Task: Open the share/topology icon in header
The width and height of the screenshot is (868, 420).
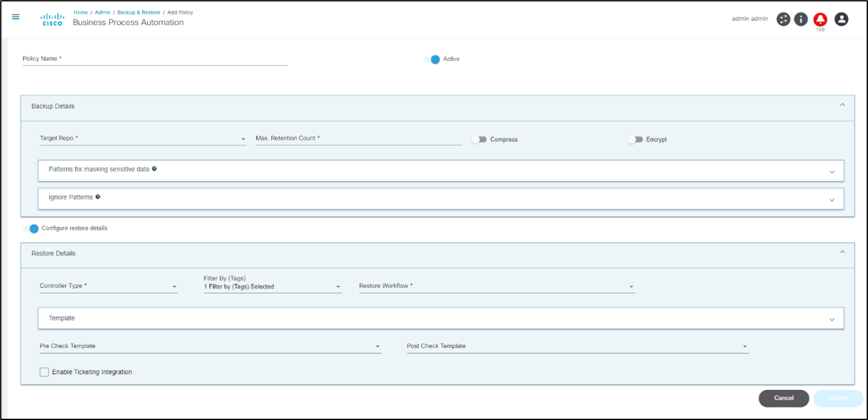Action: pos(783,19)
